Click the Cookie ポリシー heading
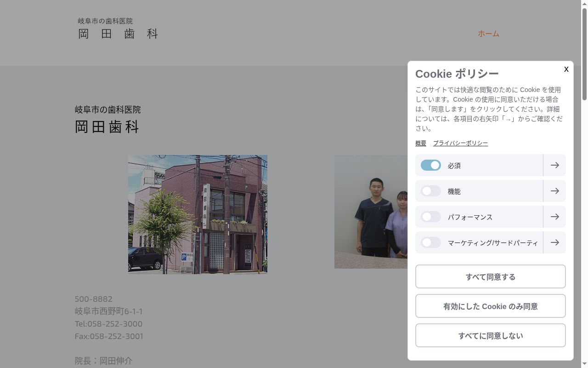The height and width of the screenshot is (368, 588). (457, 74)
